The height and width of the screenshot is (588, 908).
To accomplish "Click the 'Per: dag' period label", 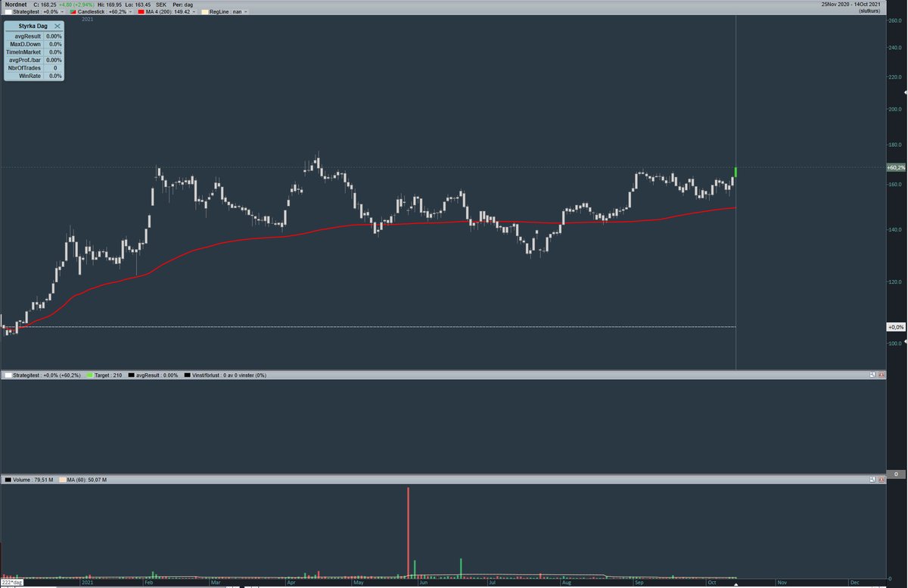I will 182,5.
